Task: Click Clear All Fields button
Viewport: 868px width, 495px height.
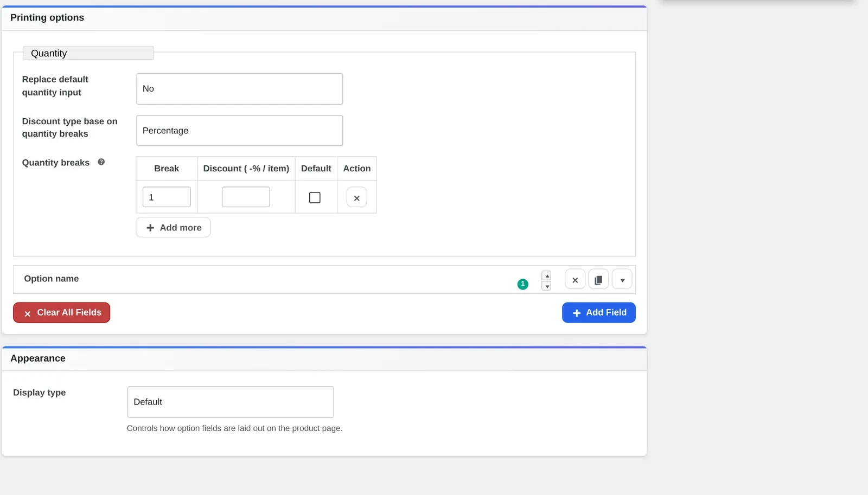Action: pyautogui.click(x=62, y=313)
